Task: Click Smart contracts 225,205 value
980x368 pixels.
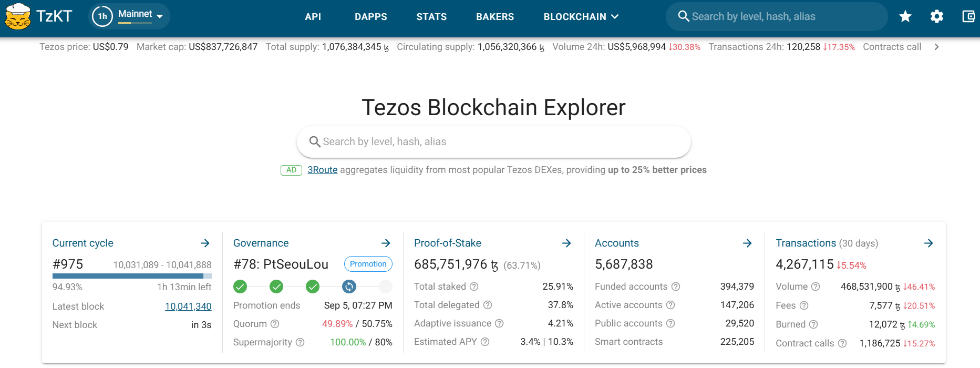Action: (x=737, y=342)
